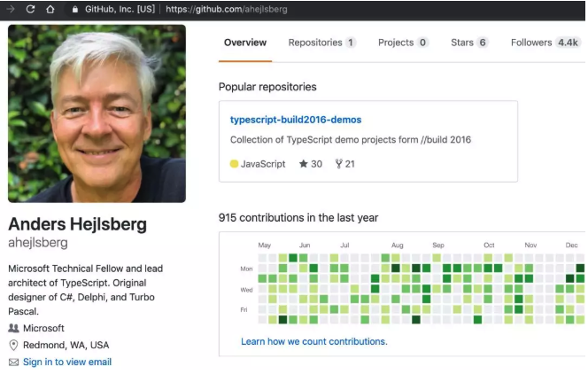Open the Projects tab
588x382 pixels.
pyautogui.click(x=403, y=43)
